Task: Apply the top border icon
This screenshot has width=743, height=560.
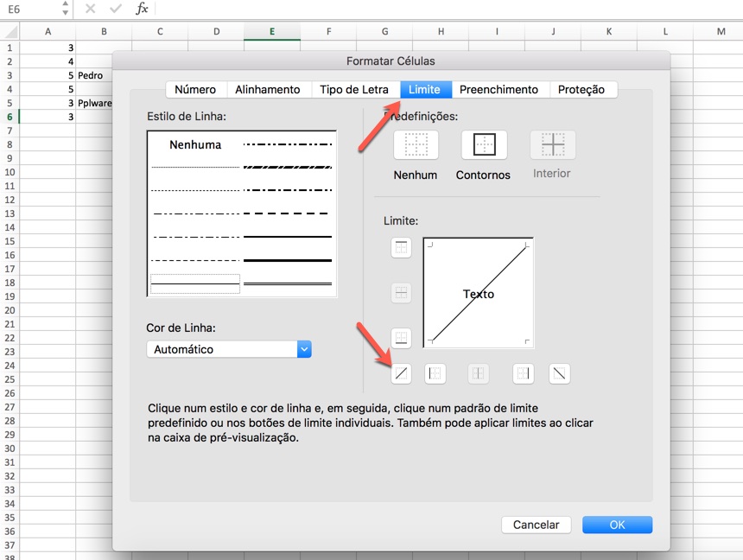Action: coord(401,246)
